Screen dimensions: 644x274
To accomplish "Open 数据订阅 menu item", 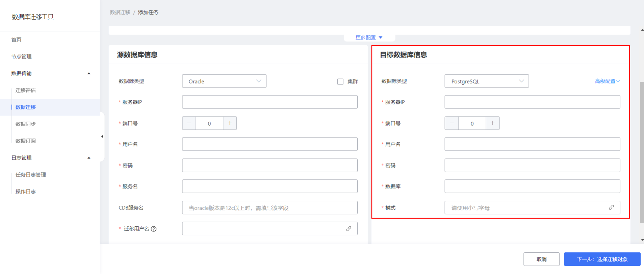I will (x=26, y=141).
